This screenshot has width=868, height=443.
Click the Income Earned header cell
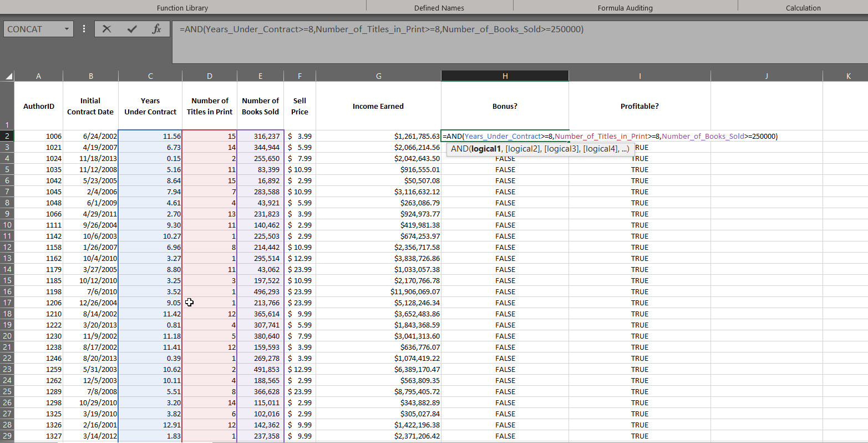click(378, 106)
